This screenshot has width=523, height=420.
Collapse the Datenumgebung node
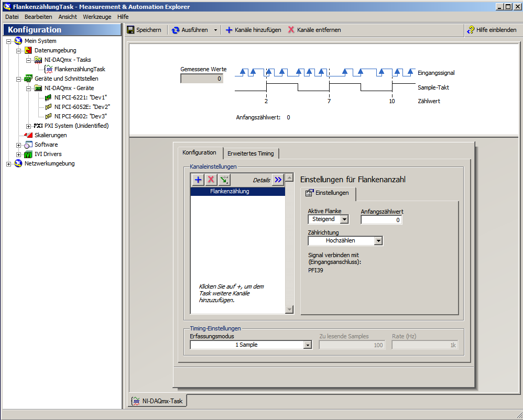[19, 51]
